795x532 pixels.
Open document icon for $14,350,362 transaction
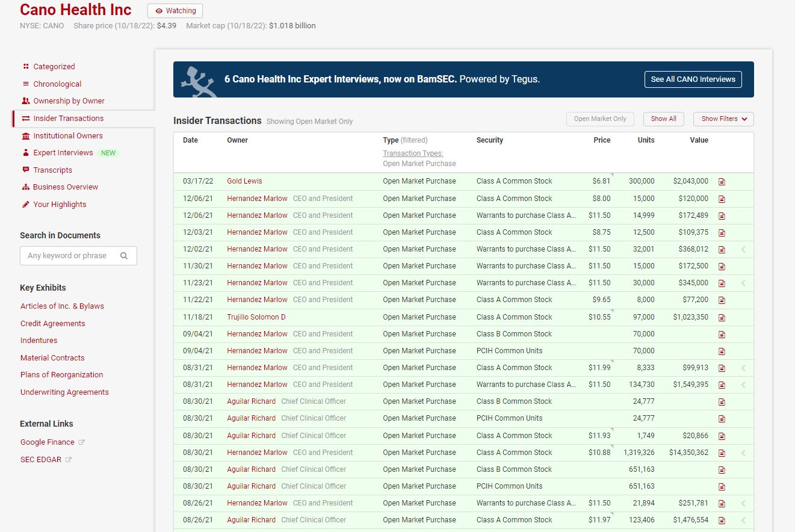pos(722,453)
